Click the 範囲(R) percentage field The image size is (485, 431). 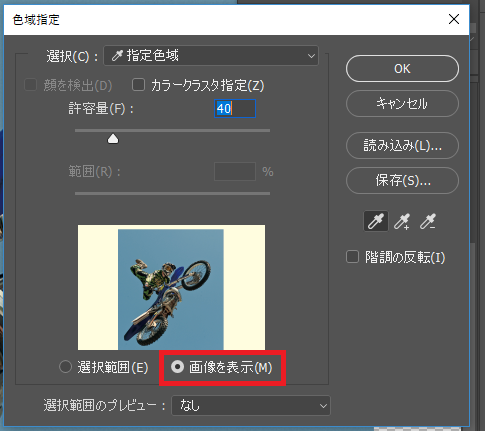235,172
